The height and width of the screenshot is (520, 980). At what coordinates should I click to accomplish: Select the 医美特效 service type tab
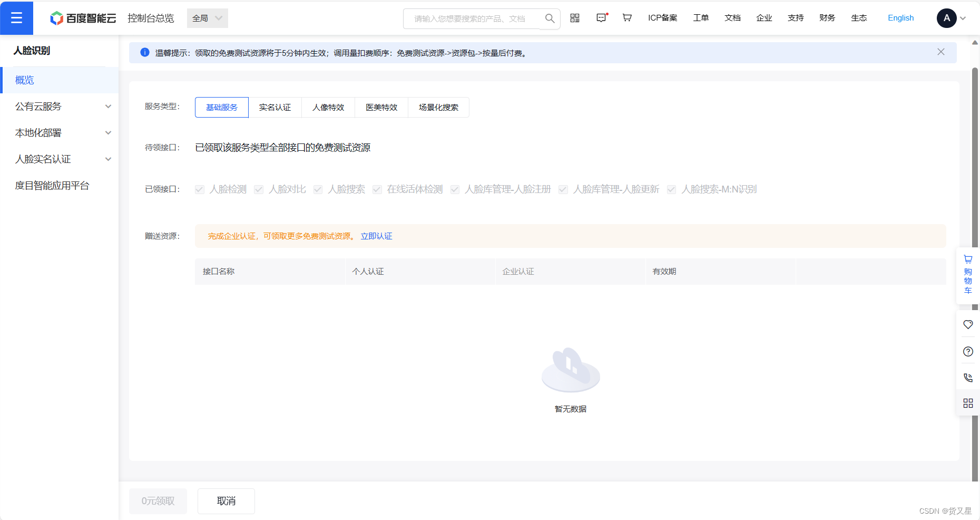(381, 107)
